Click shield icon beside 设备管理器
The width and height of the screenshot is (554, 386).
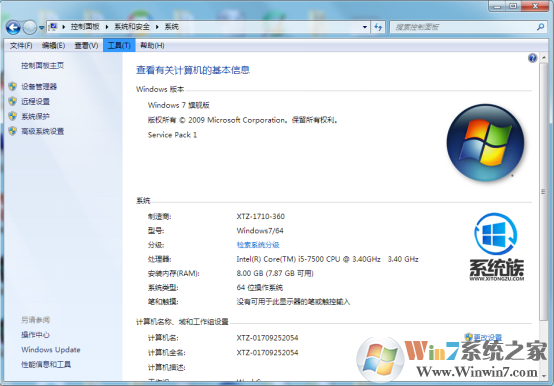13,87
